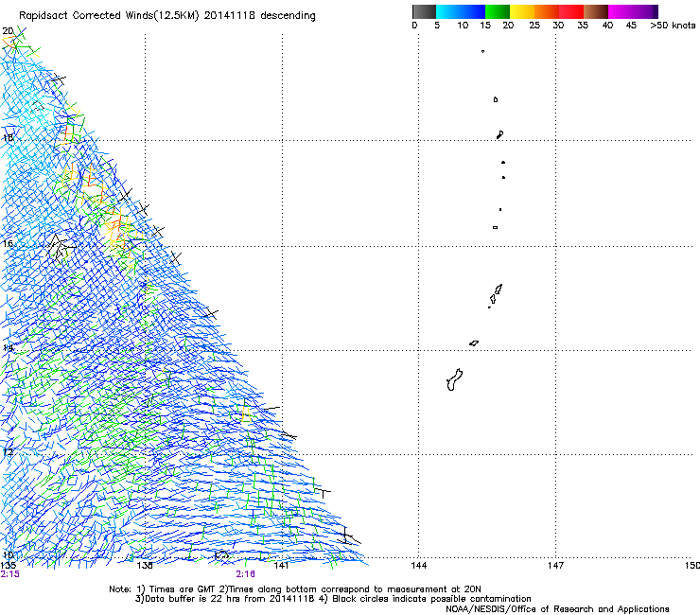Click the 2:16 purple time label
This screenshot has height=615, width=700.
246,574
